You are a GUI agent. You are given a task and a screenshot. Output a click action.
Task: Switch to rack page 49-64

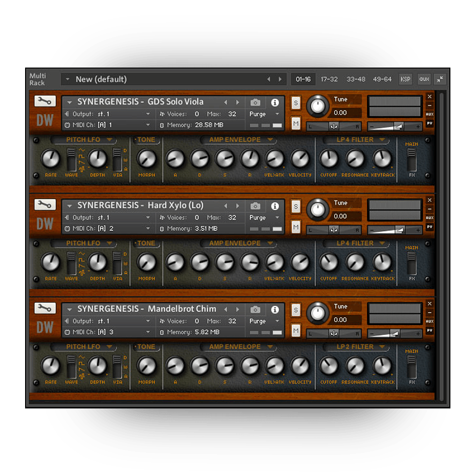(382, 79)
